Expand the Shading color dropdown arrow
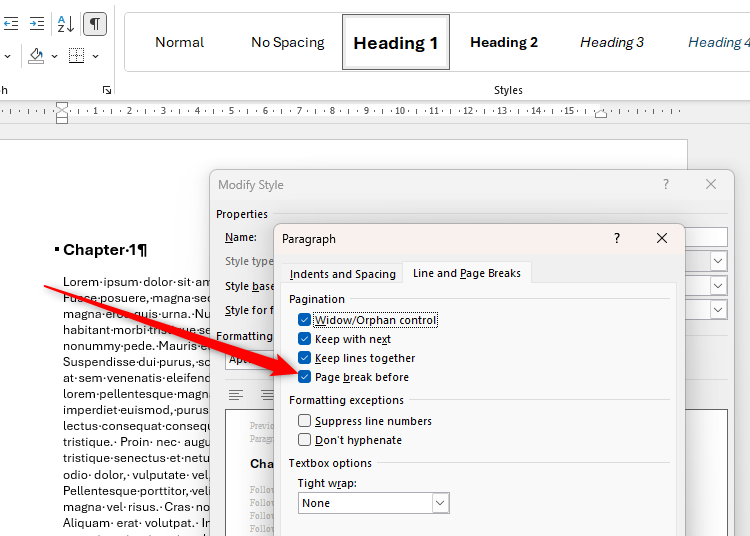The width and height of the screenshot is (750, 536). [x=53, y=56]
